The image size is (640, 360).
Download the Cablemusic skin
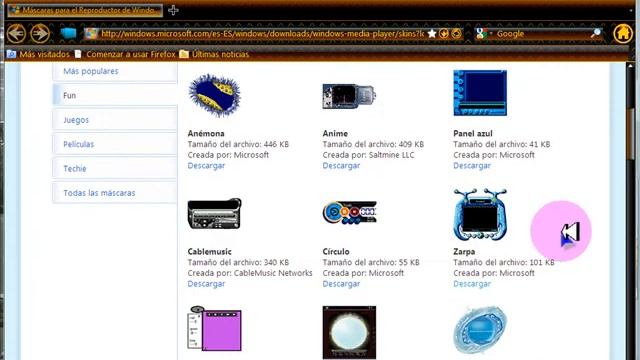206,284
